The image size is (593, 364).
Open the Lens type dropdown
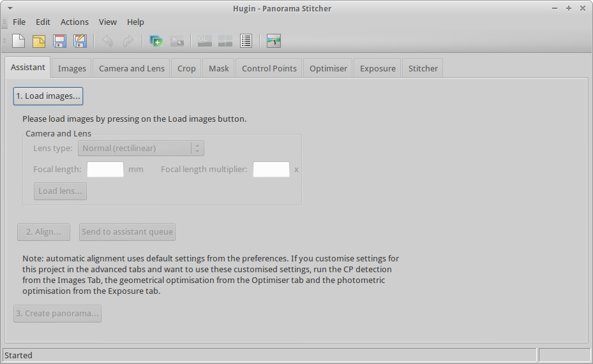tap(140, 149)
